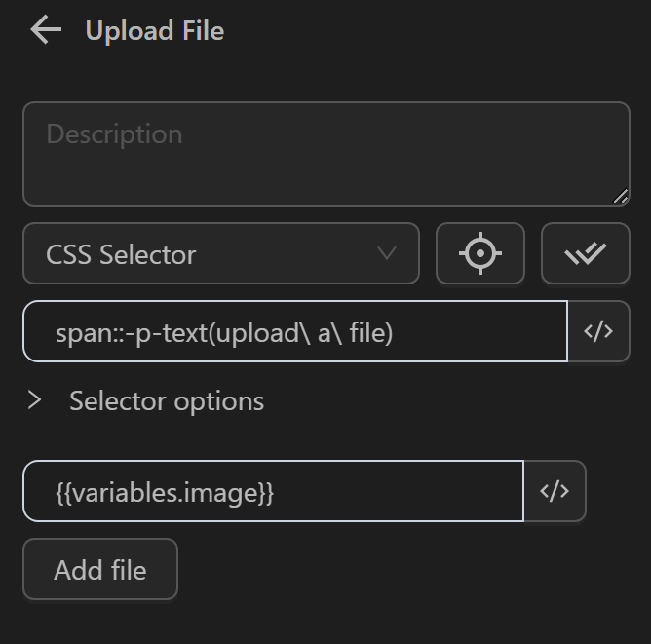Click the CSS Selector dropdown chevron
651x644 pixels.
[387, 254]
